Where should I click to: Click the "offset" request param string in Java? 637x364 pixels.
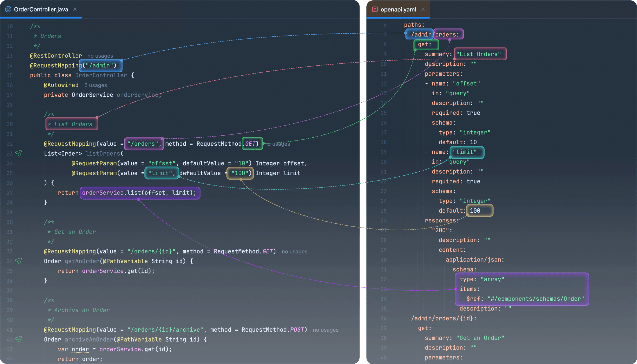tap(162, 163)
